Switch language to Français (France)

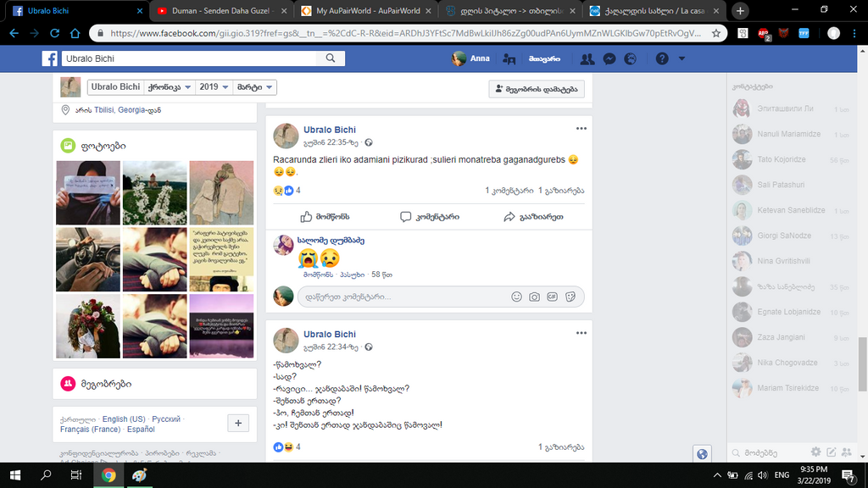click(90, 430)
